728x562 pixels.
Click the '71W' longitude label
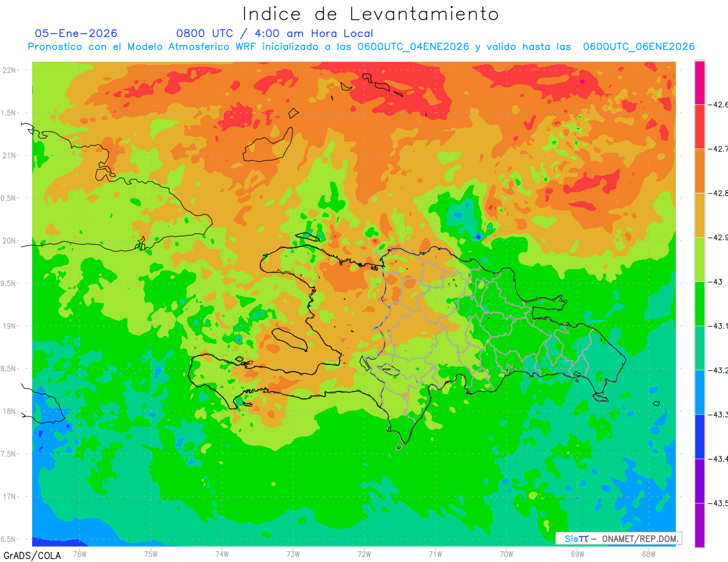click(x=435, y=554)
